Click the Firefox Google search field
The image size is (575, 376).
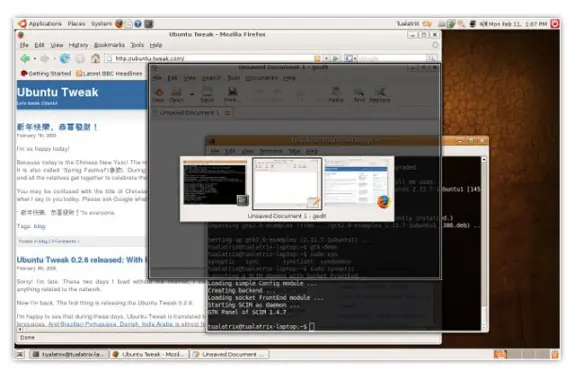click(391, 59)
